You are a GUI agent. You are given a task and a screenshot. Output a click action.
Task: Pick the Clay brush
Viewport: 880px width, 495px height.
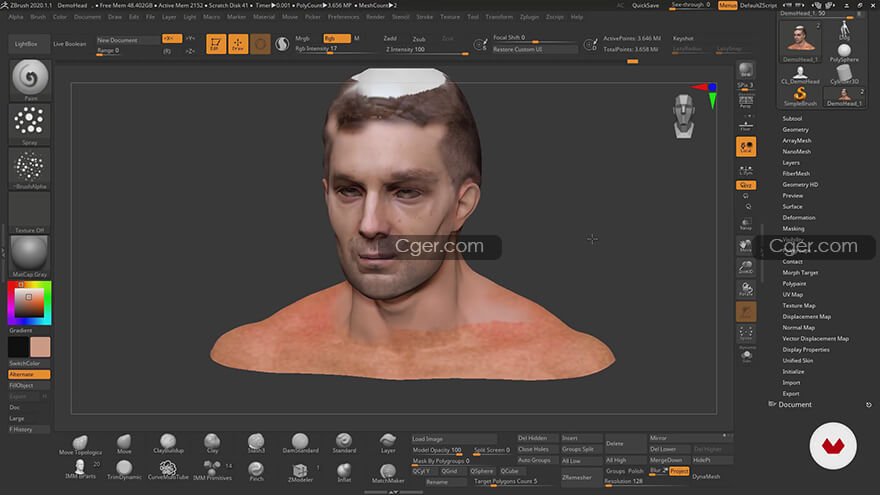pos(212,443)
